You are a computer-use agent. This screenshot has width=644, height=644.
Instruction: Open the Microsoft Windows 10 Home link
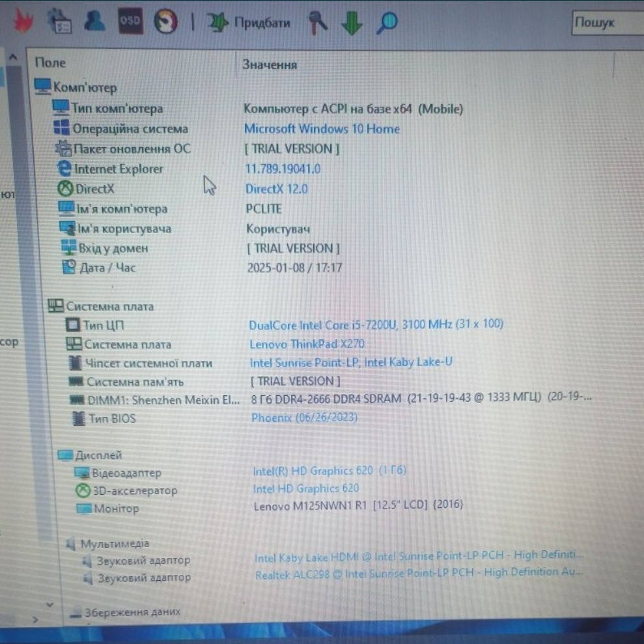[x=321, y=129]
